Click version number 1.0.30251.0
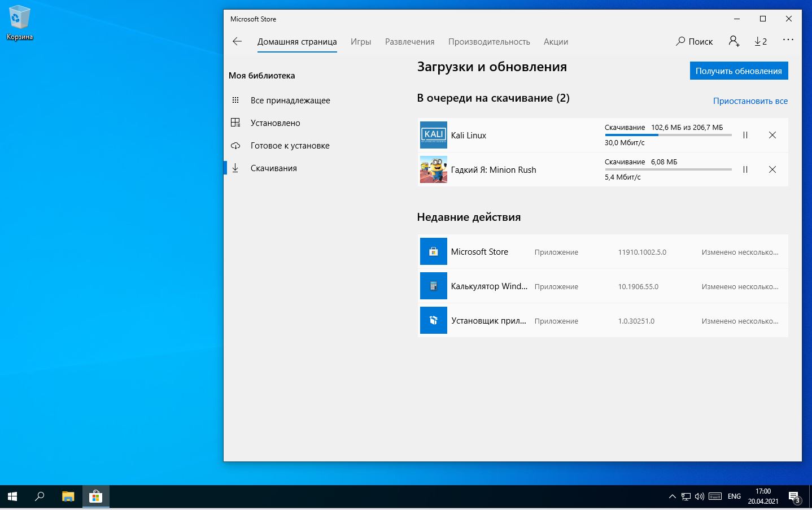Viewport: 812px width, 510px height. coord(636,321)
